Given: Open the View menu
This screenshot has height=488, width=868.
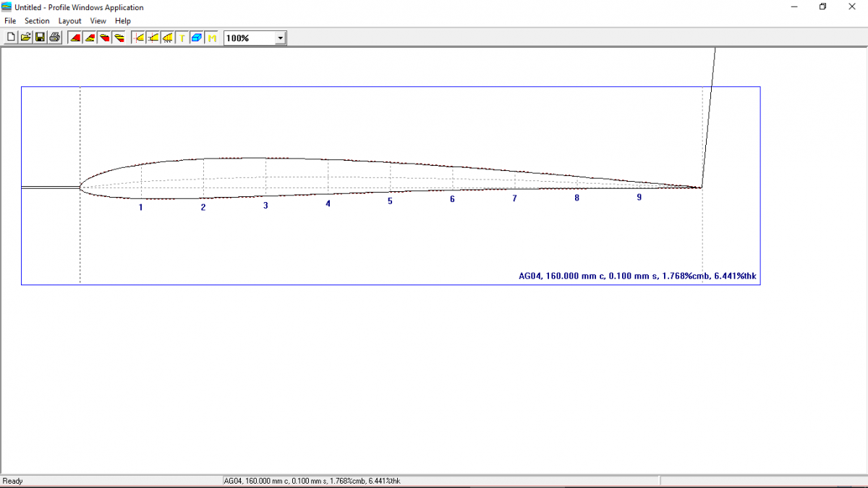Looking at the screenshot, I should (x=98, y=21).
